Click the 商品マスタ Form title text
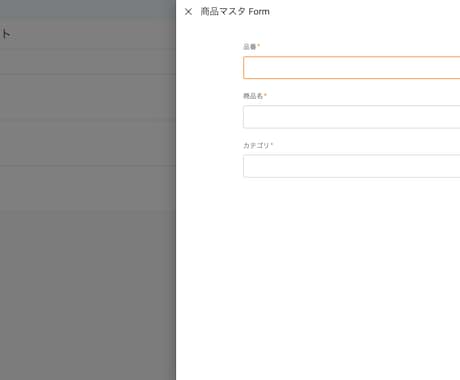The height and width of the screenshot is (380, 460). point(235,12)
